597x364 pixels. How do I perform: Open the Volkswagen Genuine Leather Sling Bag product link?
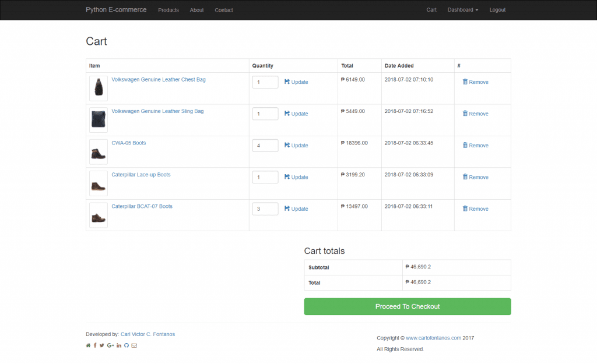157,111
